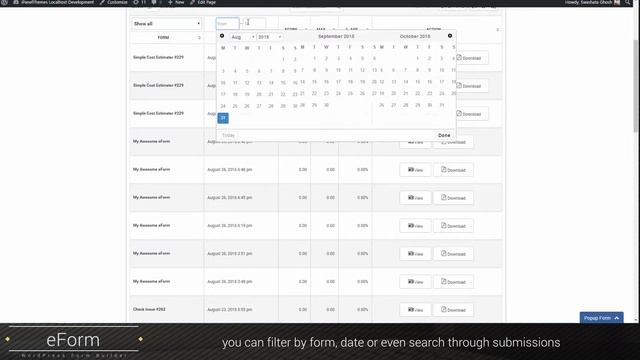Expand the Popup Form tab chevron
This screenshot has height=360, width=640.
(617, 318)
